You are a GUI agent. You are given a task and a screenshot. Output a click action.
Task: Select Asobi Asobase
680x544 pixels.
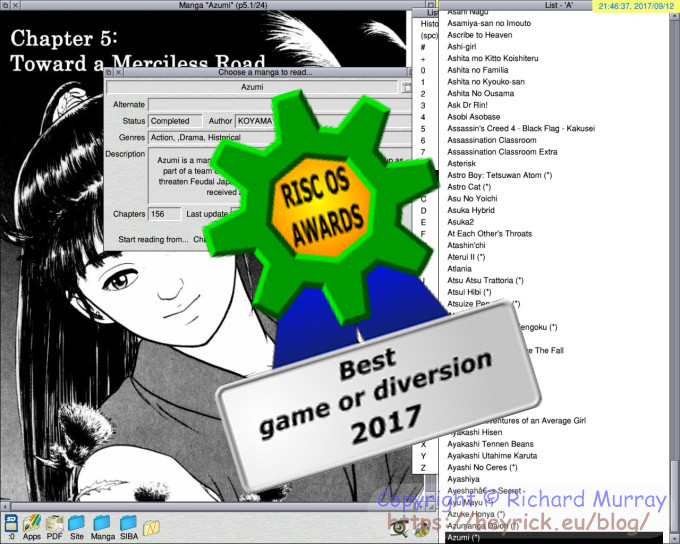[474, 117]
